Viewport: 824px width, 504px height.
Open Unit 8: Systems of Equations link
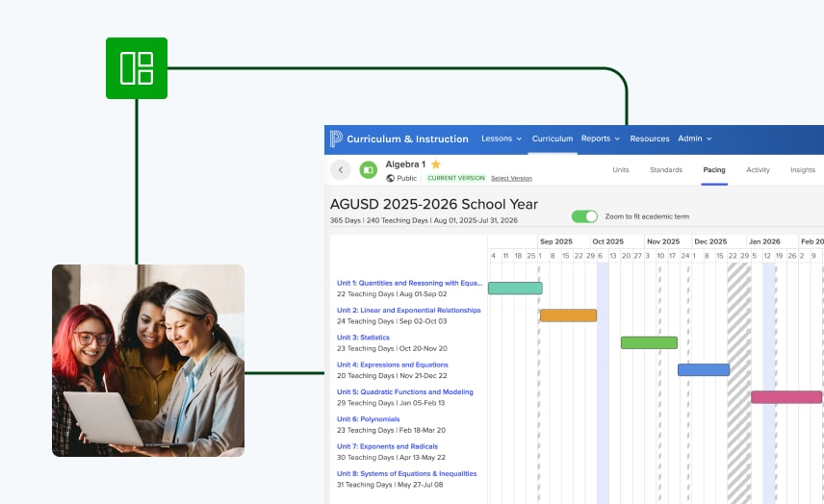[x=407, y=474]
